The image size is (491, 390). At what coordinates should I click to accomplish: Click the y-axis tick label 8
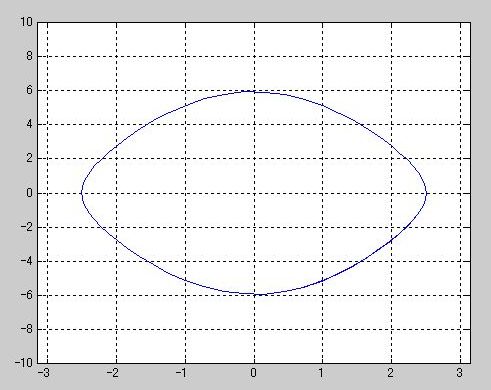pos(29,56)
